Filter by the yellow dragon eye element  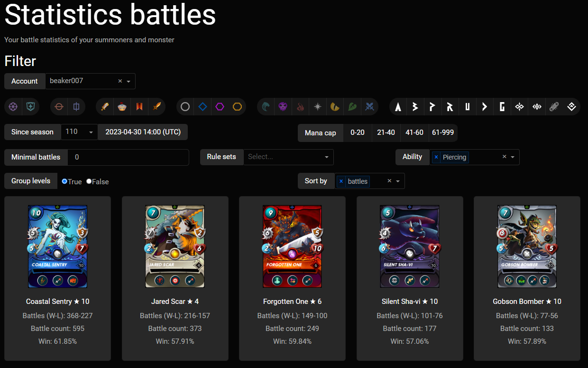point(335,107)
